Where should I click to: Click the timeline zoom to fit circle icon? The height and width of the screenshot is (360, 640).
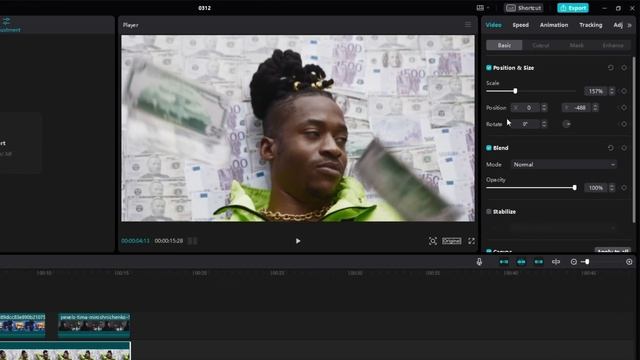[629, 262]
